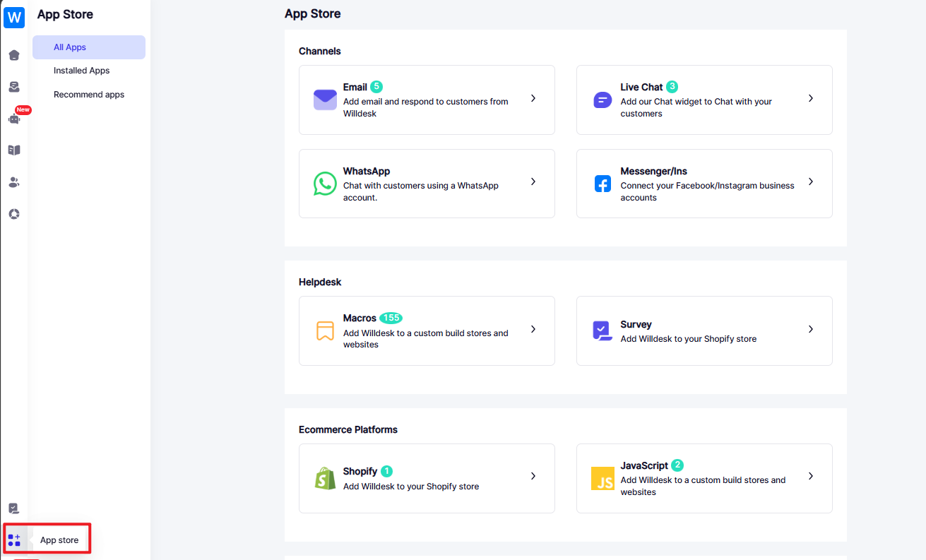926x560 pixels.
Task: Click 'Add our Chat widget' description
Action: click(x=696, y=107)
